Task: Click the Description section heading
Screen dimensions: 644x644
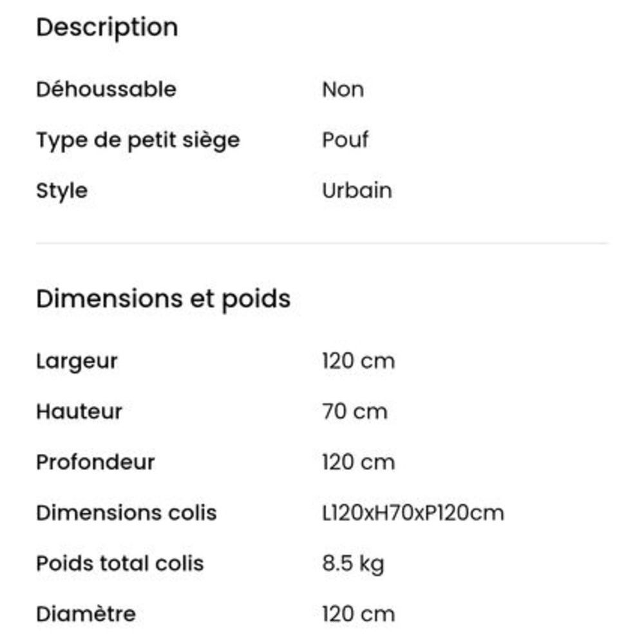Action: coord(107,28)
